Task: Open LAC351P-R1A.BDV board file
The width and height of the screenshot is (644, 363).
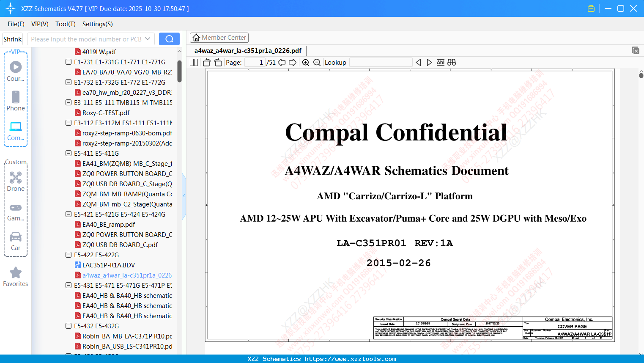Action: point(109,265)
